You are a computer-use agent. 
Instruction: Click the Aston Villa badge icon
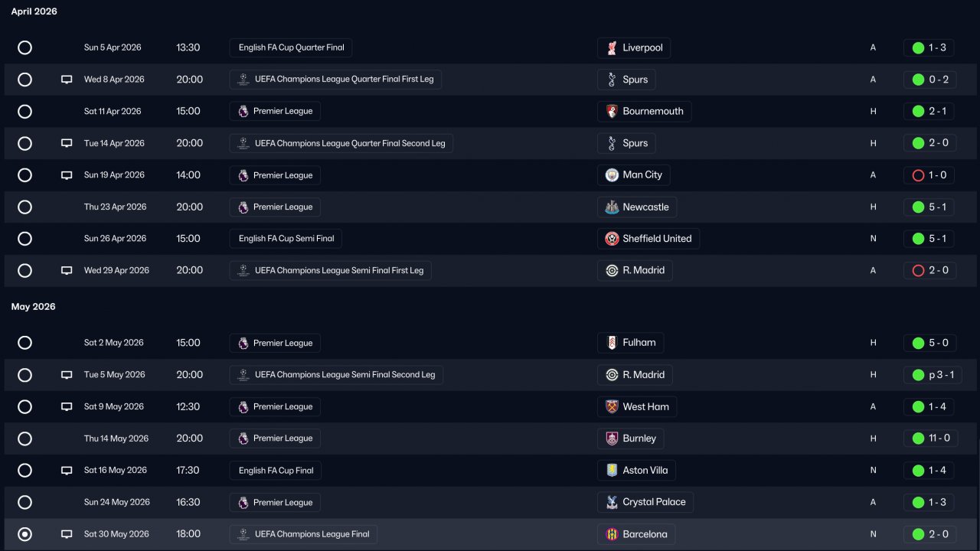click(612, 471)
